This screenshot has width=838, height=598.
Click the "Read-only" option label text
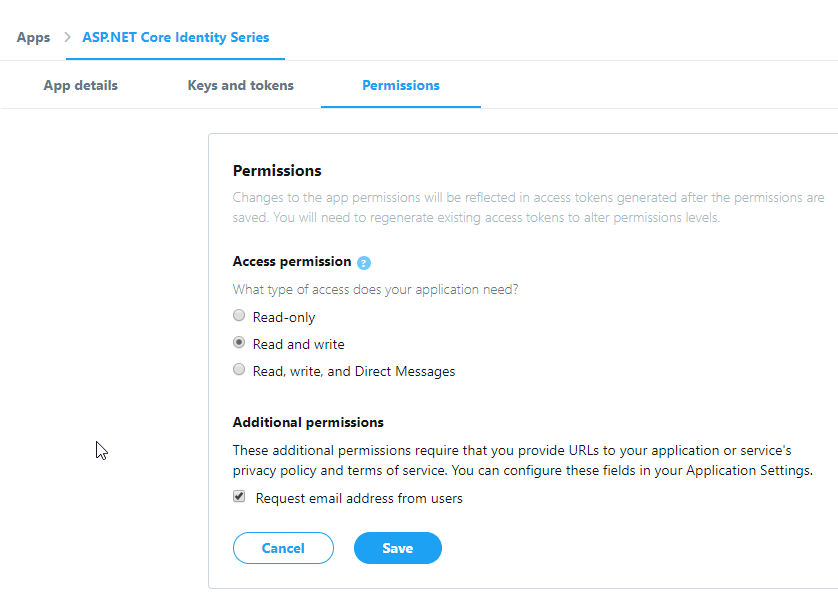click(284, 317)
